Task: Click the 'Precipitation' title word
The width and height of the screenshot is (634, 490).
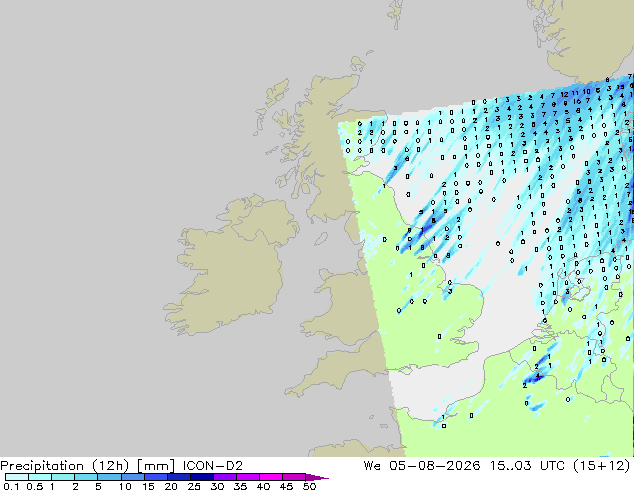Action: 42,466
